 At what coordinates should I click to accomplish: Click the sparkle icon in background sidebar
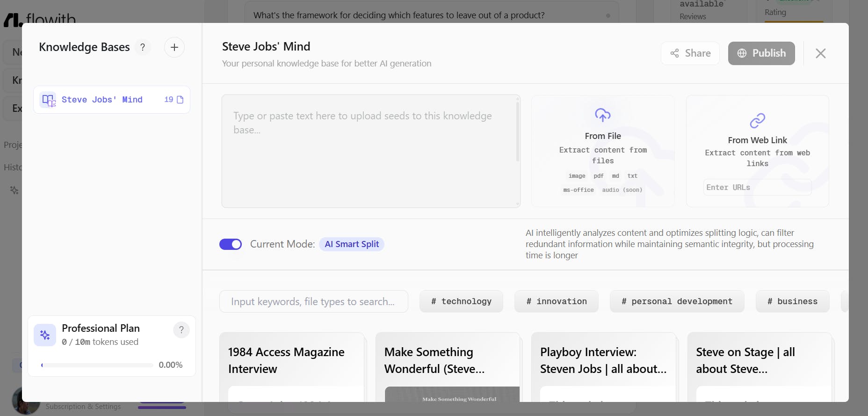pos(14,190)
